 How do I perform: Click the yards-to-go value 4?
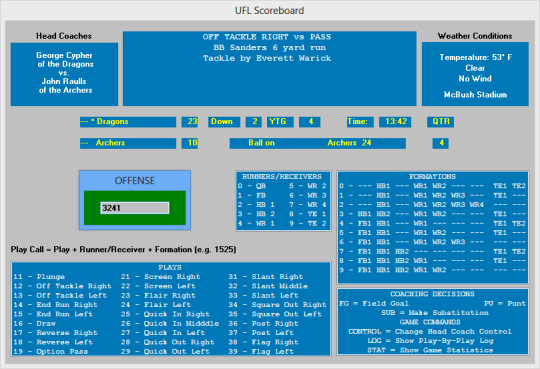[x=310, y=122]
